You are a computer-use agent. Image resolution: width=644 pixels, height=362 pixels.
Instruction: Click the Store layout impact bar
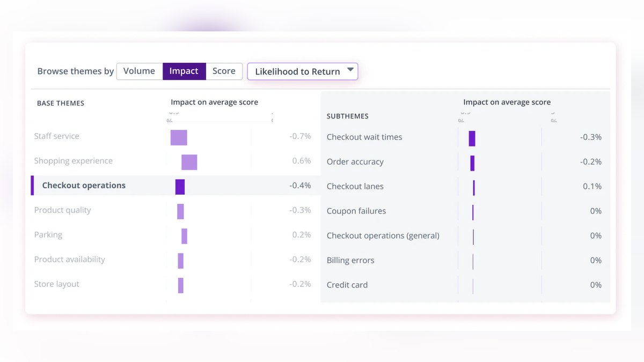pyautogui.click(x=181, y=285)
